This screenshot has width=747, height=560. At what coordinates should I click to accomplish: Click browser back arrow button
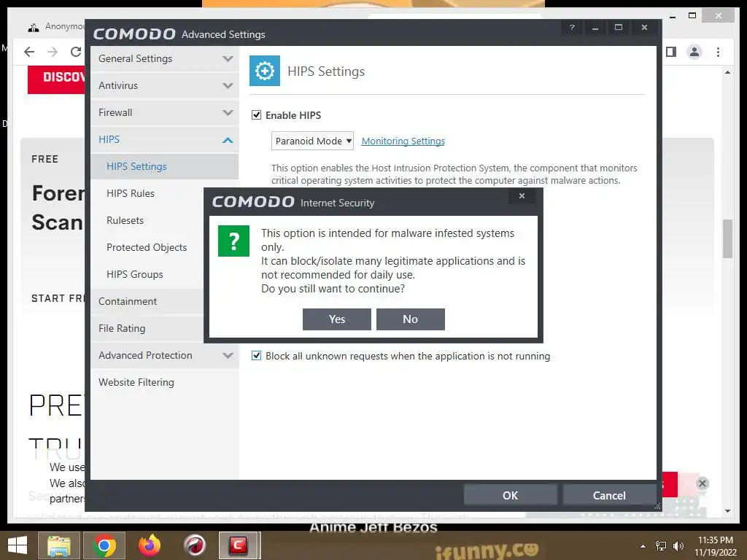(x=29, y=52)
